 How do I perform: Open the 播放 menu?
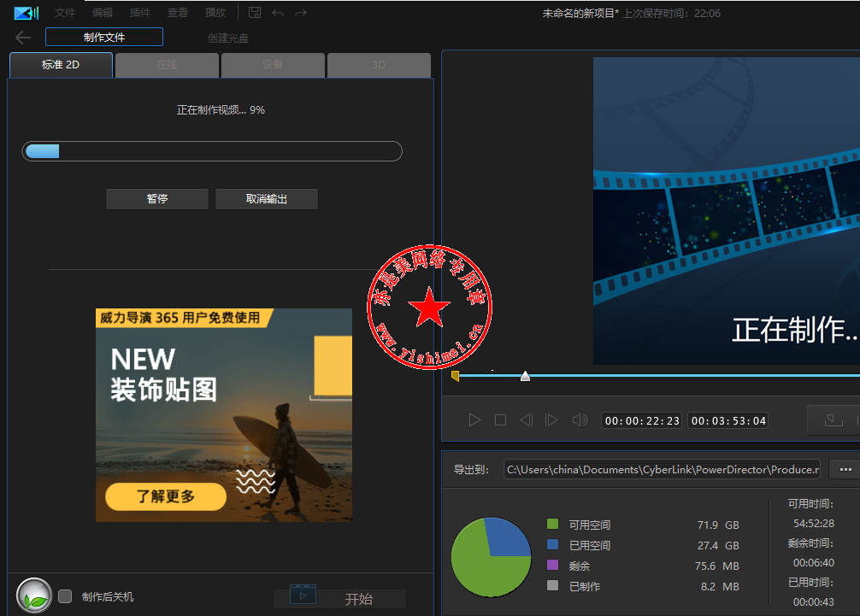215,13
